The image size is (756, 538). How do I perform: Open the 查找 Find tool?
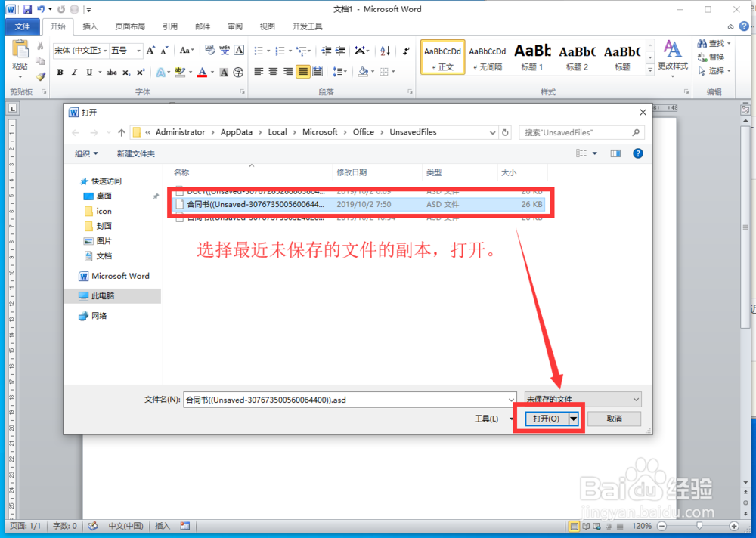(x=714, y=43)
